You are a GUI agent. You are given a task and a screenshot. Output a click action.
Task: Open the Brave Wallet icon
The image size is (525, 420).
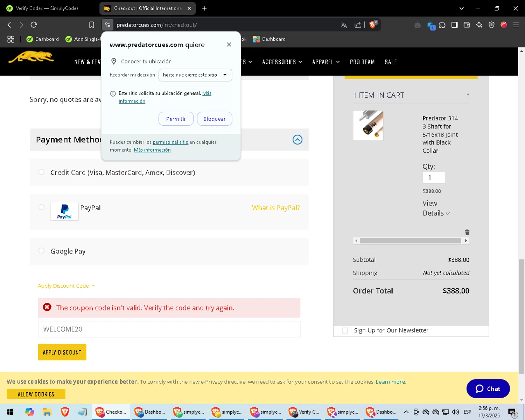467,25
